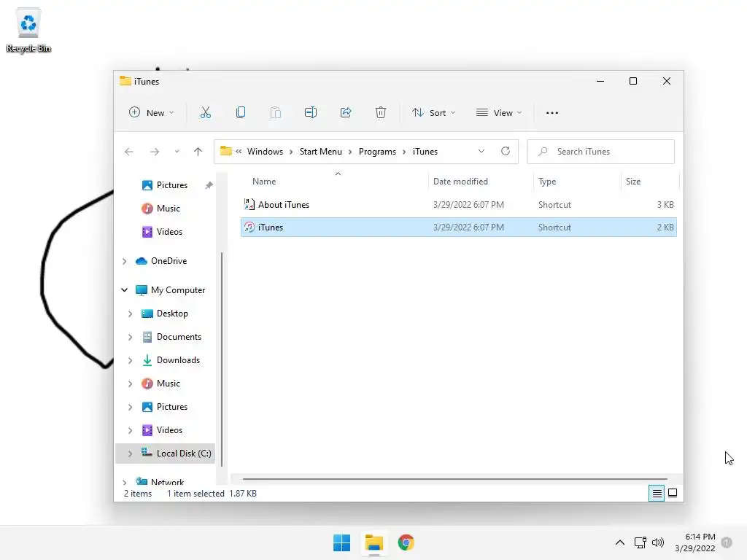Select Downloads under My Computer
Image resolution: width=747 pixels, height=560 pixels.
pos(178,360)
